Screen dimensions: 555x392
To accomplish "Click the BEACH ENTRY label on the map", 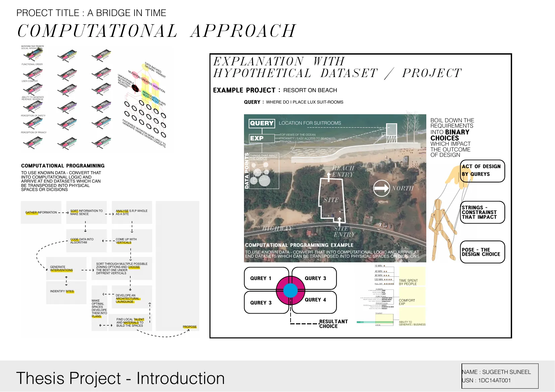I will click(x=343, y=171).
